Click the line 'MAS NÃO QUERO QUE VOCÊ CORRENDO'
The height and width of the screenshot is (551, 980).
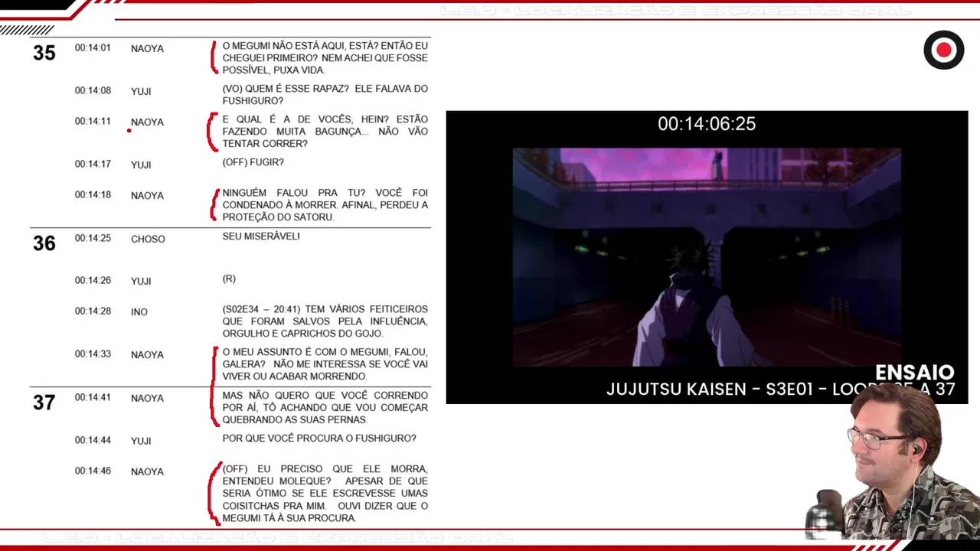(x=325, y=408)
